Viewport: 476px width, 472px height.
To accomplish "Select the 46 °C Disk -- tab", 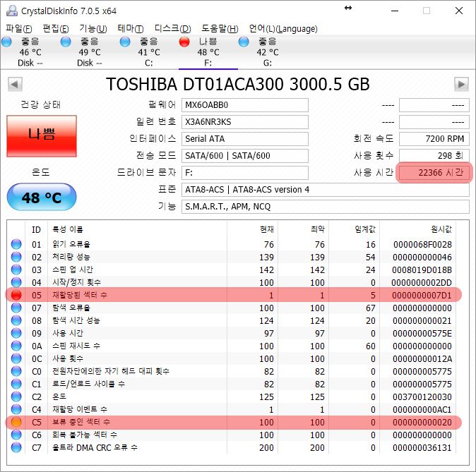I will [30, 52].
